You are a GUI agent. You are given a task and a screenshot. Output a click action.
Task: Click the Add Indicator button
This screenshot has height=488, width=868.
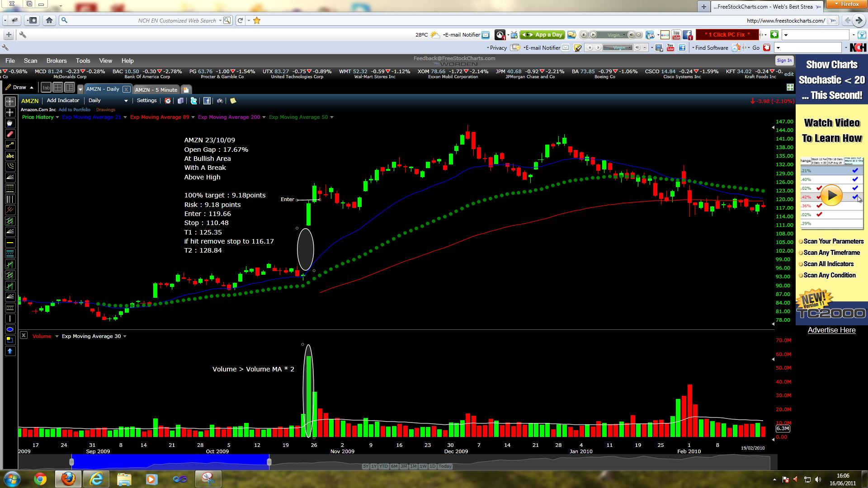(63, 101)
